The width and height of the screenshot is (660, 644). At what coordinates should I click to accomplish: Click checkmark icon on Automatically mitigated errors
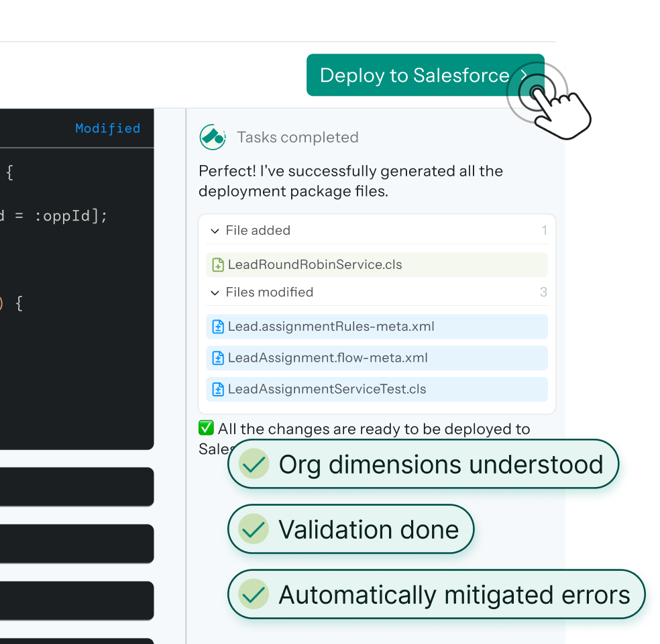[254, 594]
